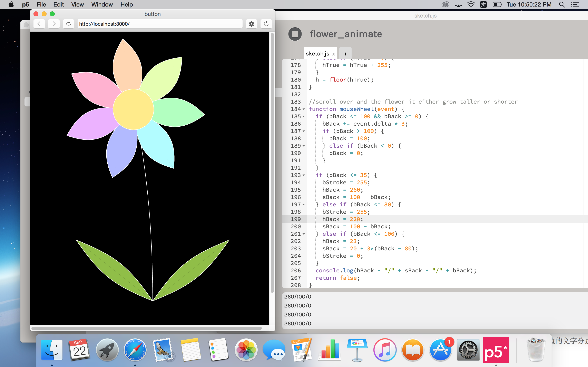
Task: Open the File menu
Action: click(x=41, y=4)
